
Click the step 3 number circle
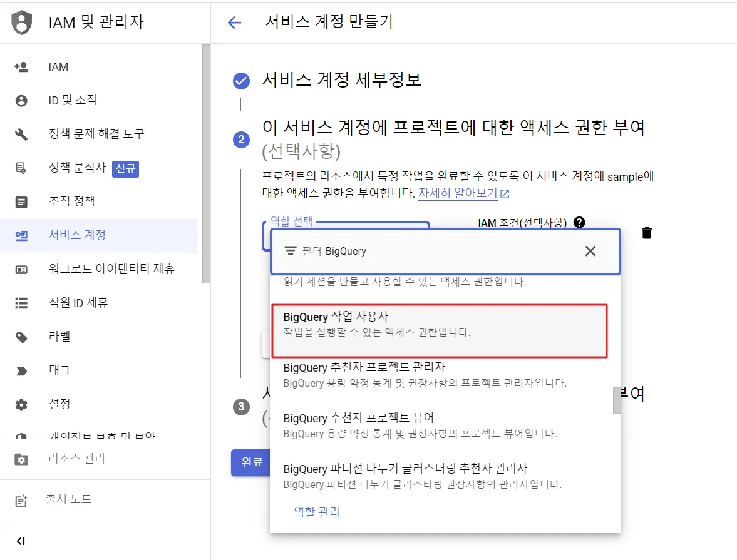(241, 406)
